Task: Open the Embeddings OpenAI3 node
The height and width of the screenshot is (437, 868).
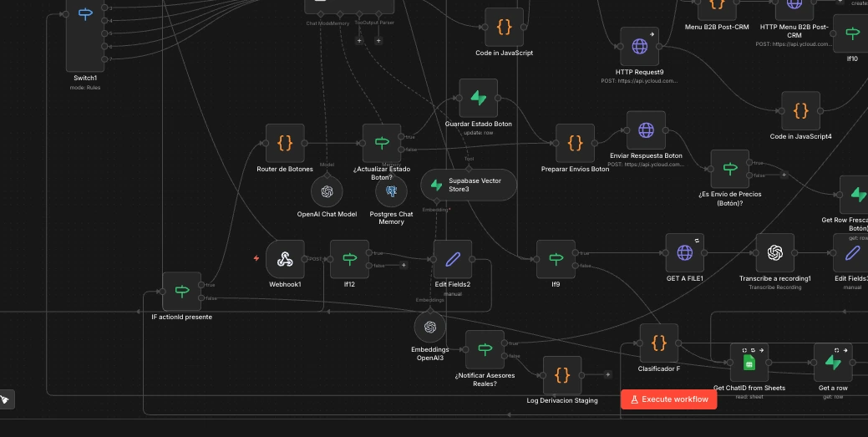Action: click(x=430, y=327)
